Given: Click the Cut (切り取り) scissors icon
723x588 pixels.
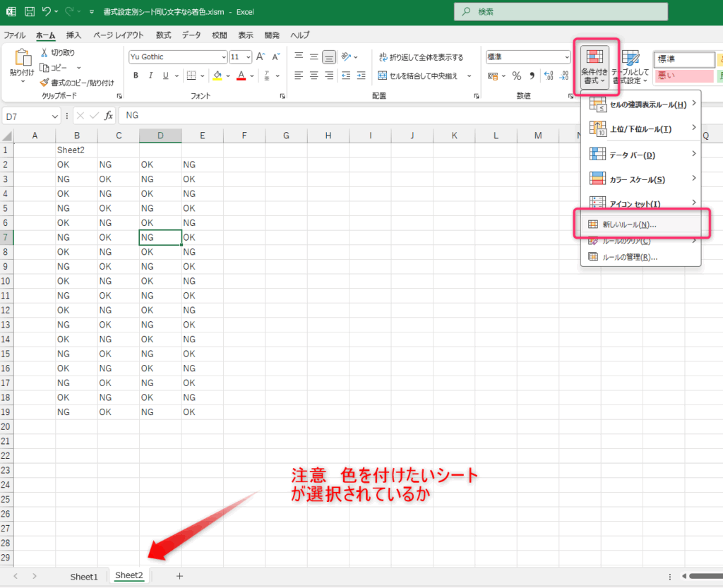Looking at the screenshot, I should (x=44, y=52).
